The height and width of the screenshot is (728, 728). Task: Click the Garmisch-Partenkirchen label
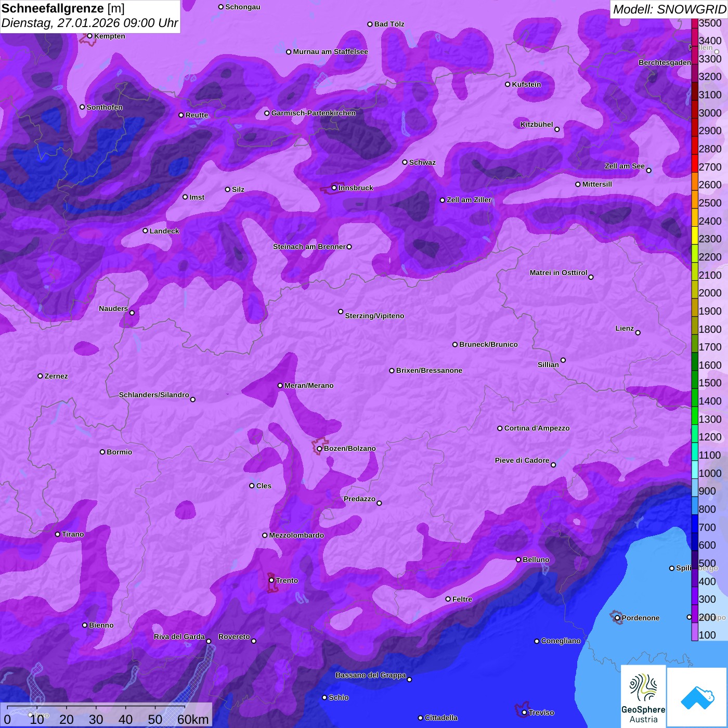(314, 113)
